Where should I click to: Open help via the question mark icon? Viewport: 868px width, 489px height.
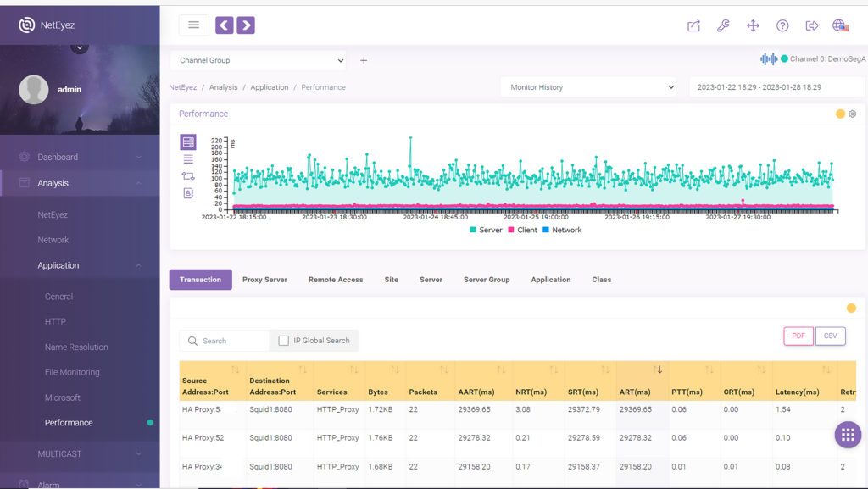[782, 25]
